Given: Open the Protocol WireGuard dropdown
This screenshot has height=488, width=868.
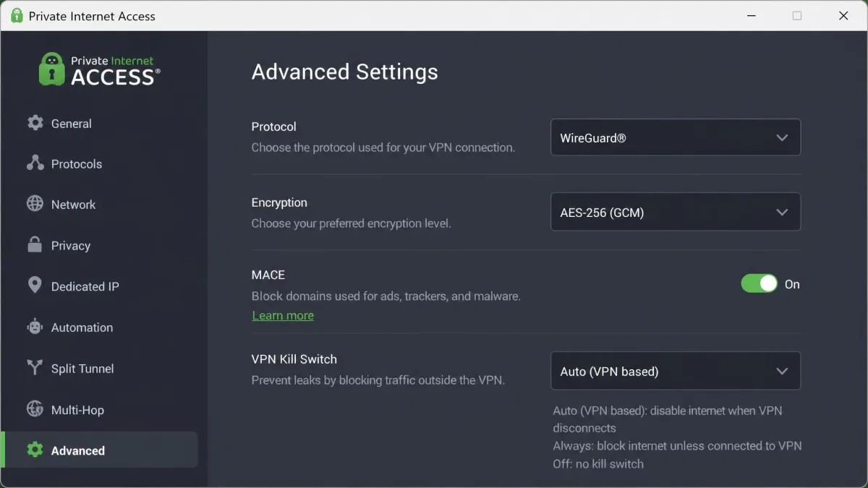Looking at the screenshot, I should [x=676, y=137].
